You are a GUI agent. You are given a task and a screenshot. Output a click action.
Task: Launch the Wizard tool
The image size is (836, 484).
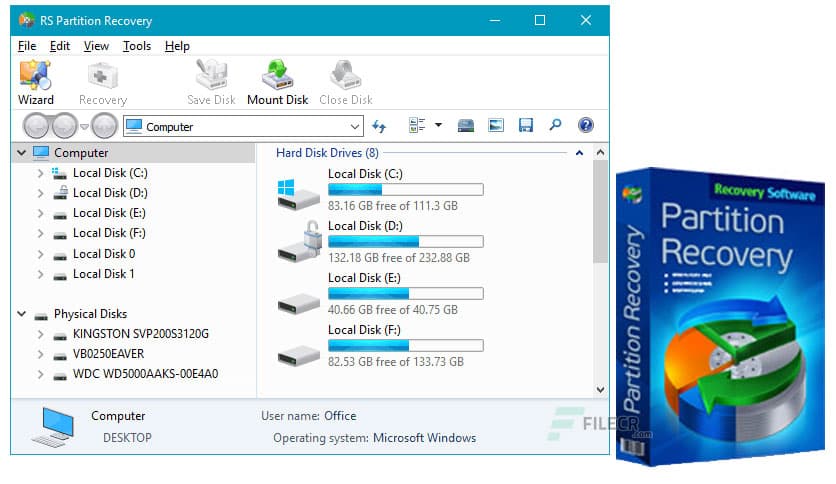[36, 83]
